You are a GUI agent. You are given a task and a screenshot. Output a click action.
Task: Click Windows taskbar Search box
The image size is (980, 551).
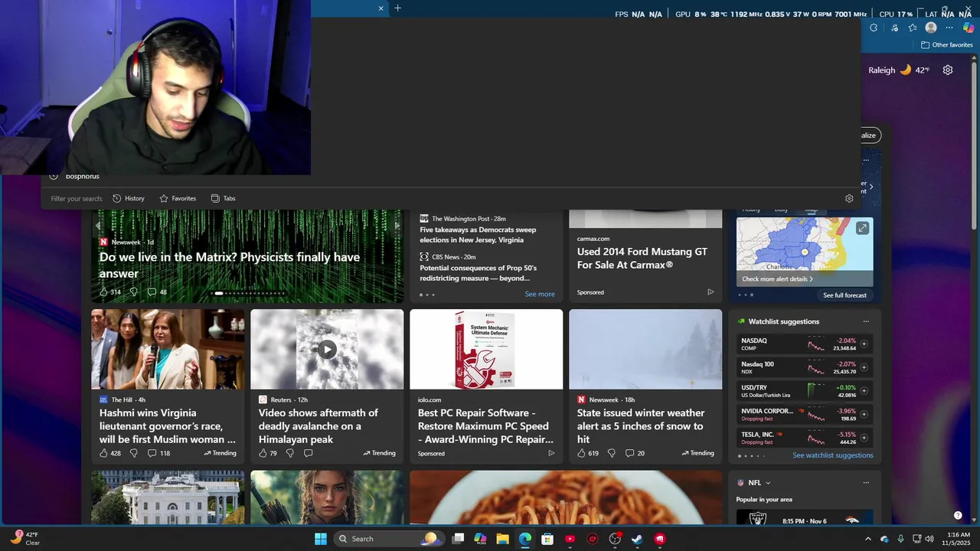click(x=388, y=539)
